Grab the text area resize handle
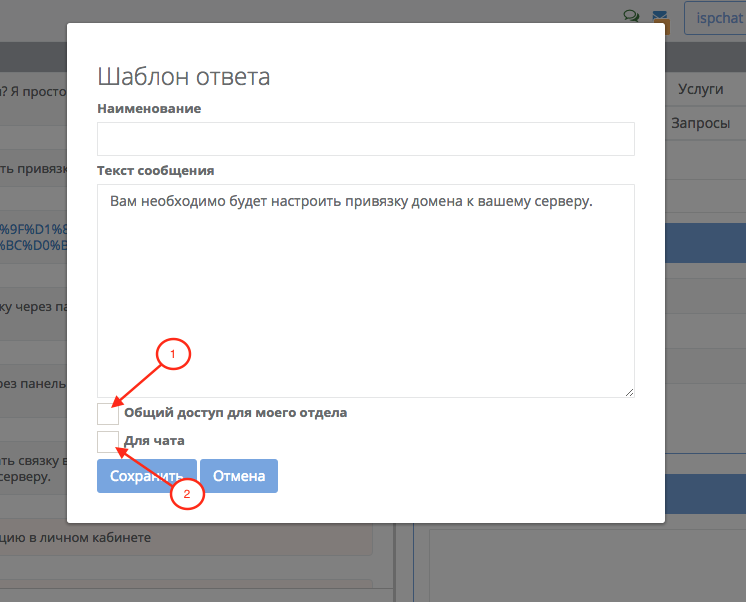 [629, 392]
